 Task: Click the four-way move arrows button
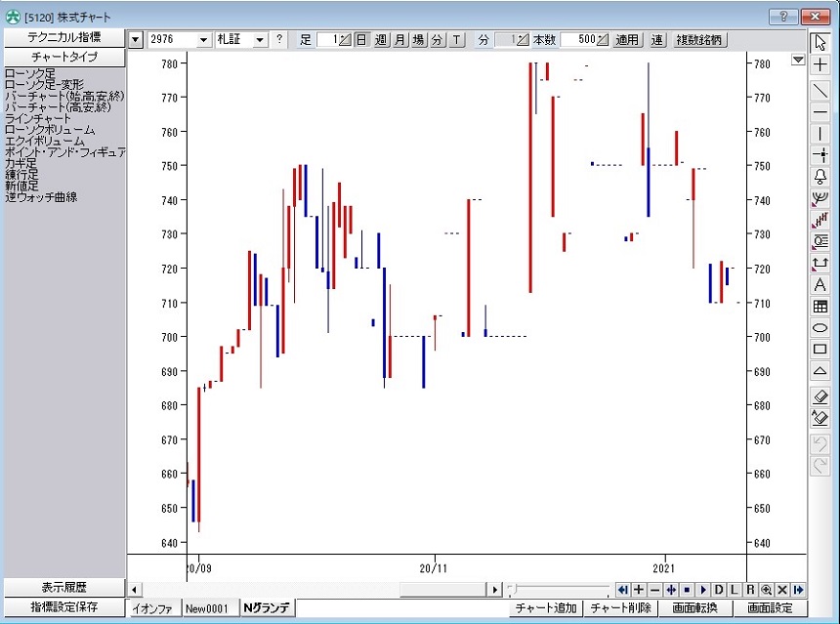point(671,590)
